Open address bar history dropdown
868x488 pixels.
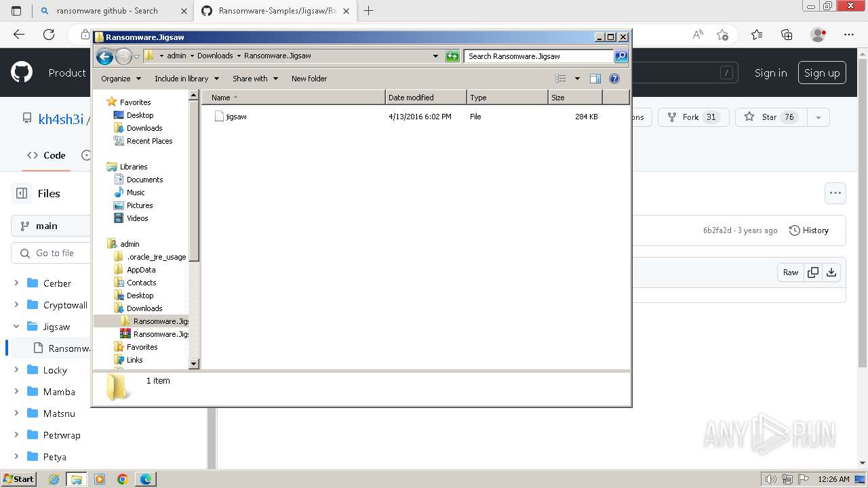point(435,56)
